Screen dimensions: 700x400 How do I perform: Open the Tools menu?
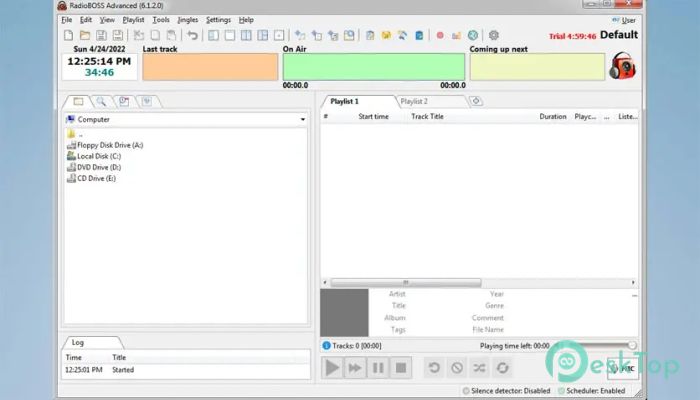(161, 20)
